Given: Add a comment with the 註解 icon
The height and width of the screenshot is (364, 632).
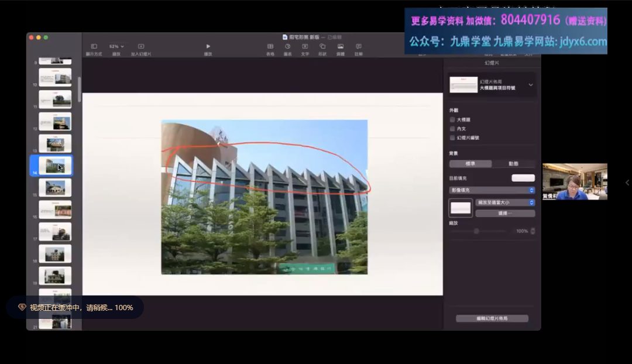Looking at the screenshot, I should pyautogui.click(x=358, y=46).
